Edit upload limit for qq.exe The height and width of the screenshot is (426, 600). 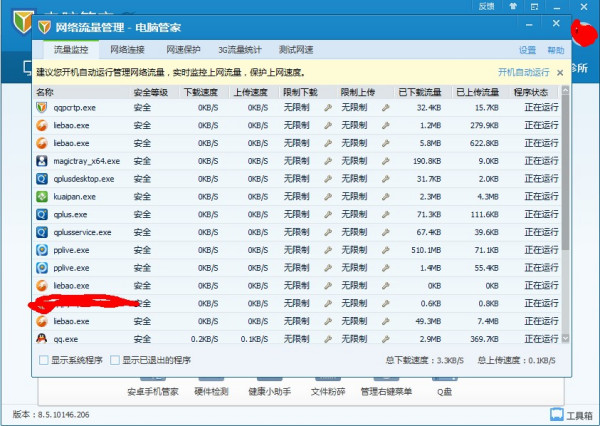pos(386,339)
